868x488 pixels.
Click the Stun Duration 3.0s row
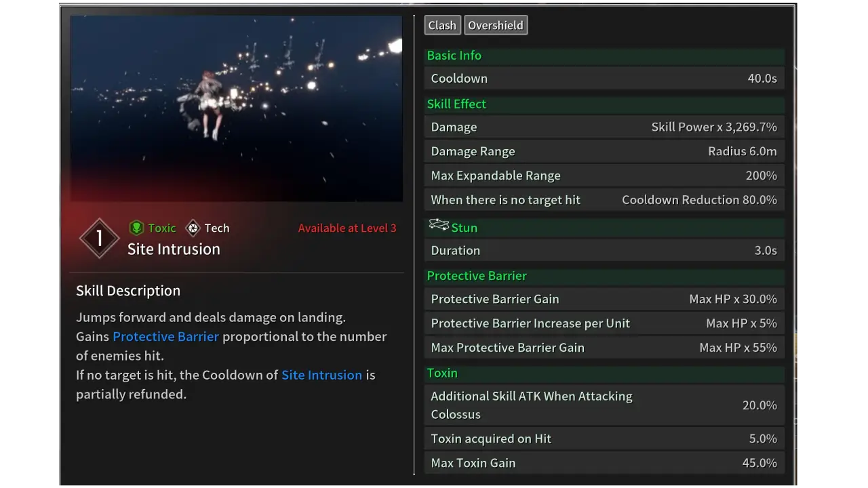[x=604, y=251]
